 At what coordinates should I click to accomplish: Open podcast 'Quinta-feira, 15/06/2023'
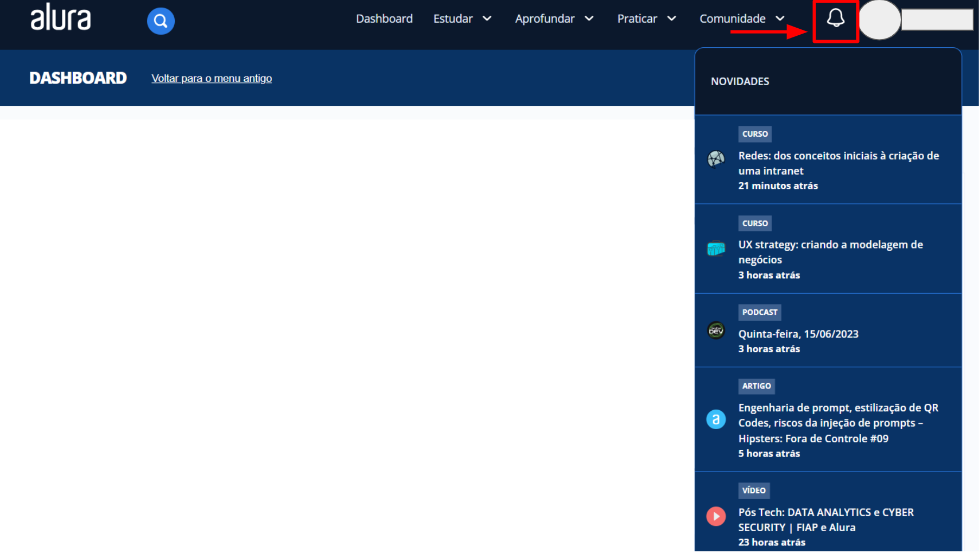[798, 334]
